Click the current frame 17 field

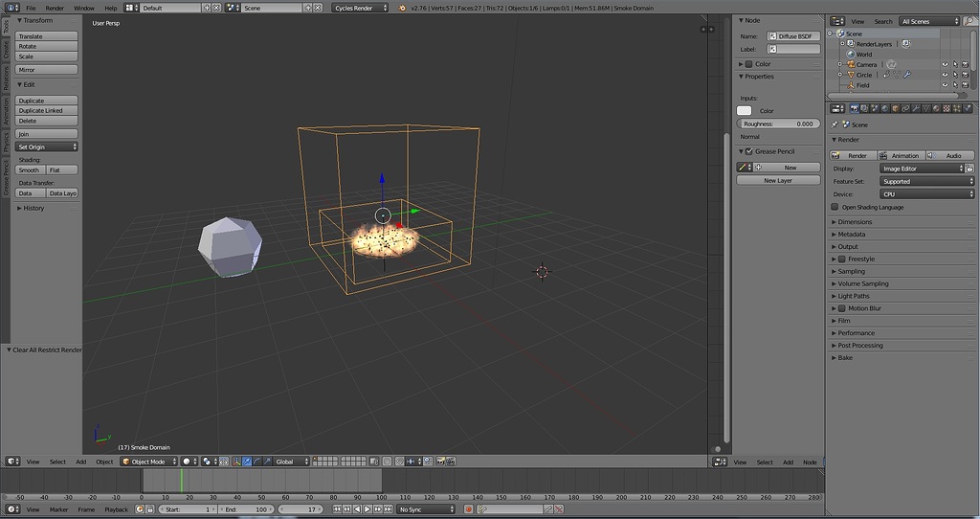tap(301, 509)
